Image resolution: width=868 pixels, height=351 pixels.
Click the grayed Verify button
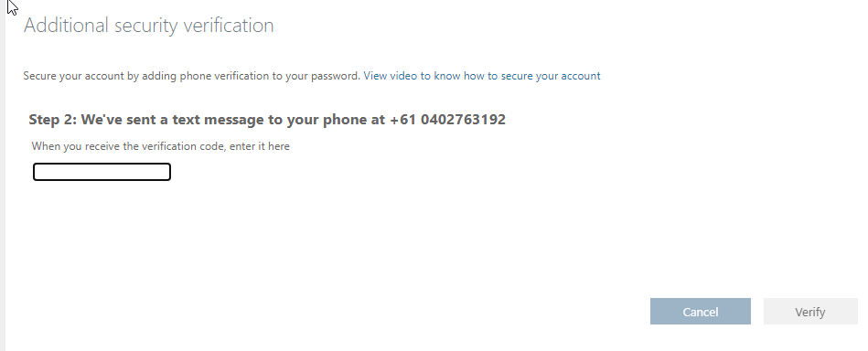[x=810, y=312]
